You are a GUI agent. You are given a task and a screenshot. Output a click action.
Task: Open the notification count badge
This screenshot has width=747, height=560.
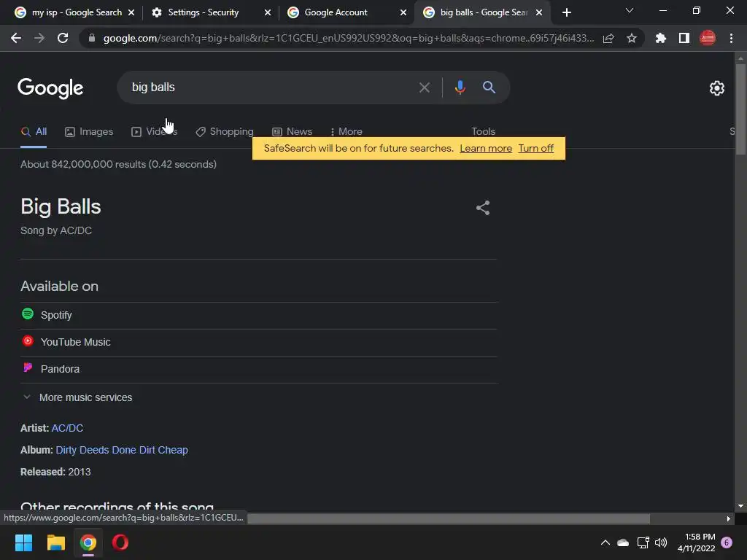tap(727, 542)
